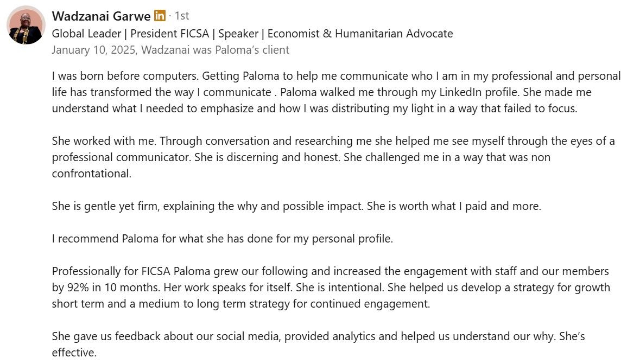Click the sentence 'I was born before computers'
Image resolution: width=627 pixels, height=364 pixels.
click(125, 76)
